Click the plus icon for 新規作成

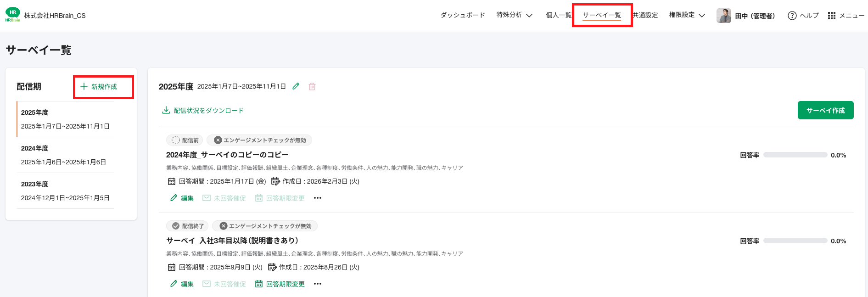[84, 86]
